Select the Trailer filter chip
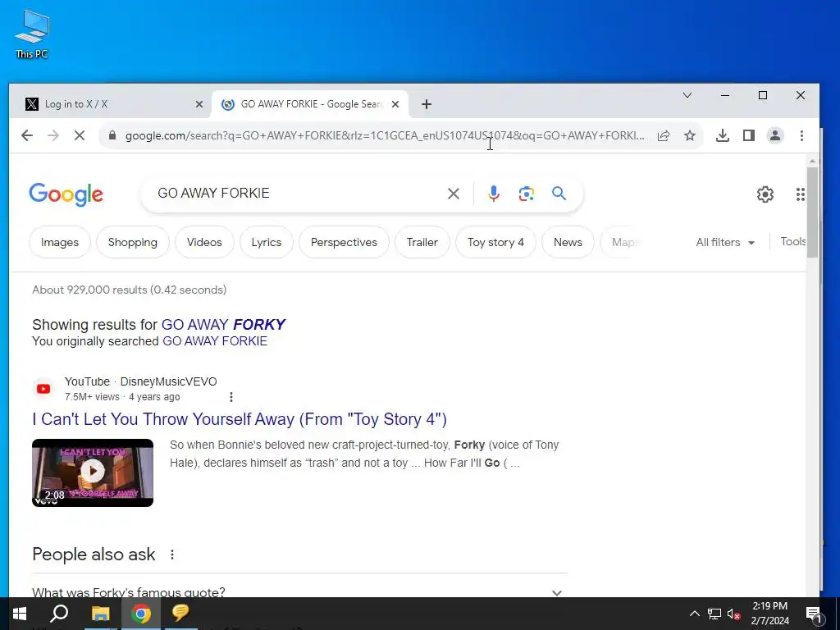The height and width of the screenshot is (630, 840). (x=422, y=242)
